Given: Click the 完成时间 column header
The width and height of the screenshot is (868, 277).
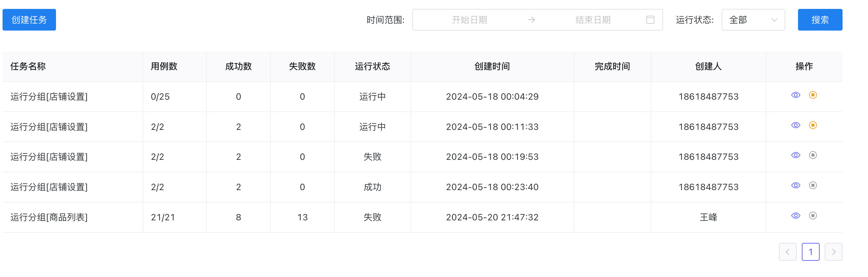Looking at the screenshot, I should tap(612, 67).
